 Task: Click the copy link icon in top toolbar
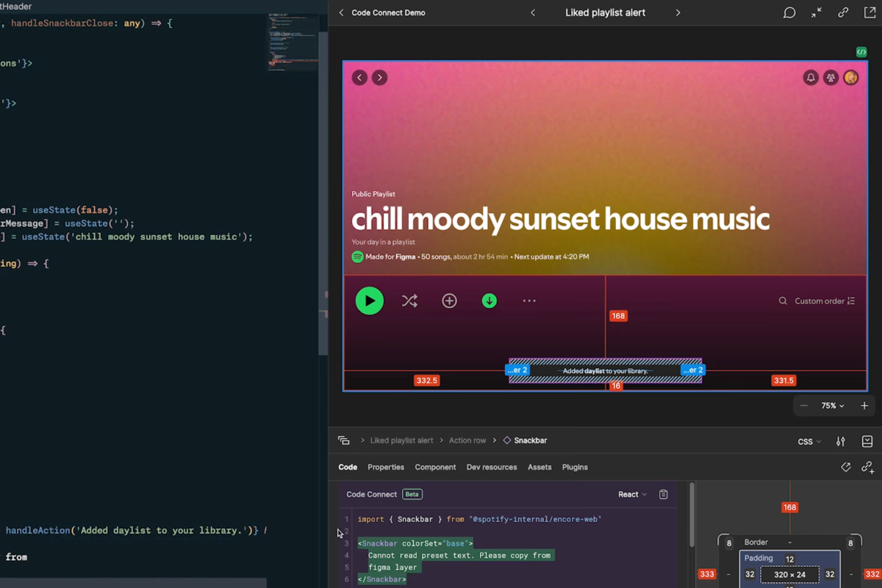pos(843,12)
